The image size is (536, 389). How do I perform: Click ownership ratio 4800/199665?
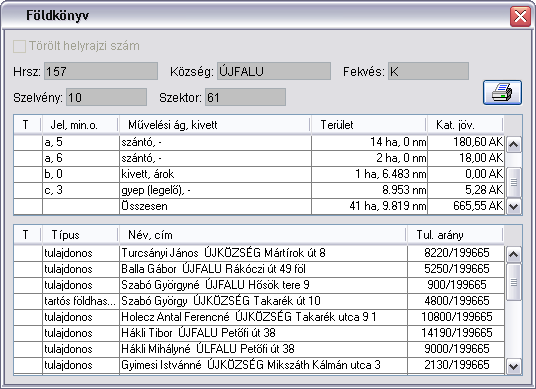pyautogui.click(x=456, y=301)
